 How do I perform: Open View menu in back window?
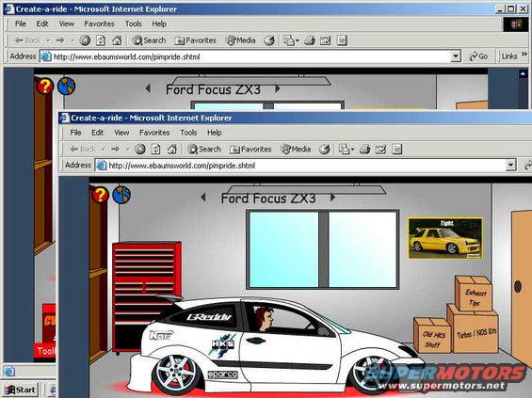pyautogui.click(x=66, y=24)
